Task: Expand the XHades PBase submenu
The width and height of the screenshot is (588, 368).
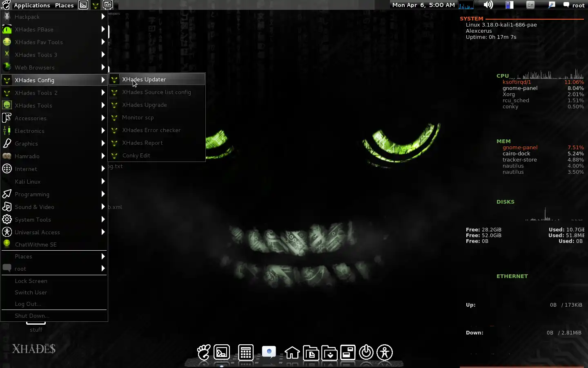Action: (x=54, y=29)
